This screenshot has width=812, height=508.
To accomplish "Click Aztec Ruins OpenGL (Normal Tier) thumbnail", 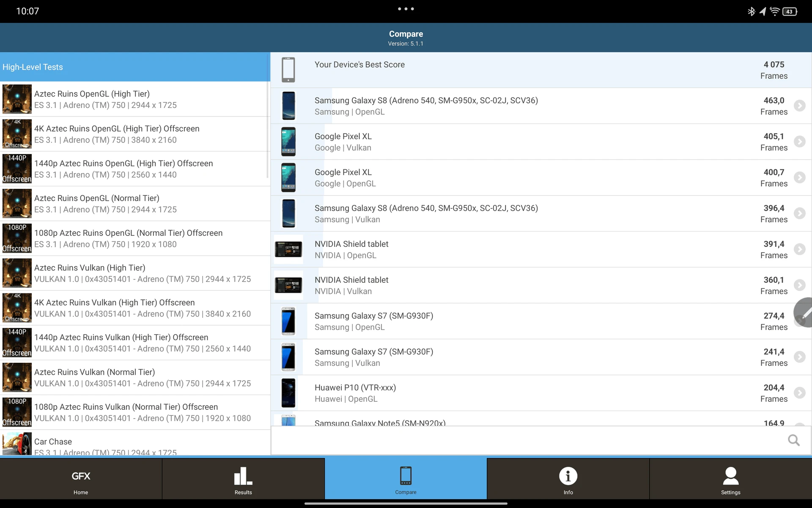I will [17, 203].
